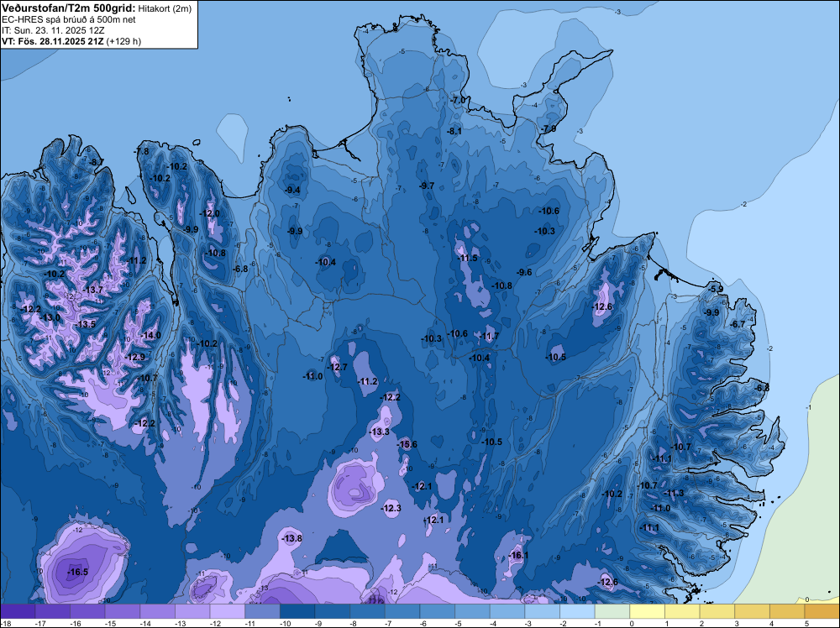Image resolution: width=840 pixels, height=628 pixels.
Task: Click the -8.7 temperature label
Action: pyautogui.click(x=97, y=162)
